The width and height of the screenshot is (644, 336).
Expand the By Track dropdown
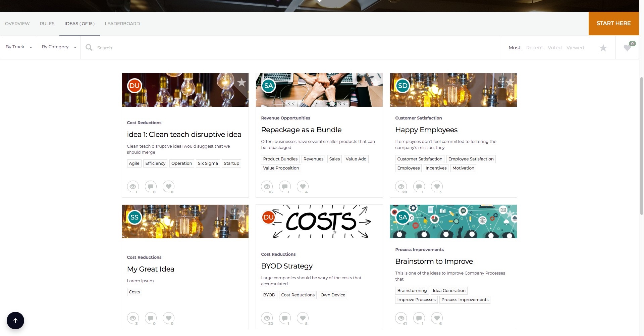pyautogui.click(x=18, y=47)
